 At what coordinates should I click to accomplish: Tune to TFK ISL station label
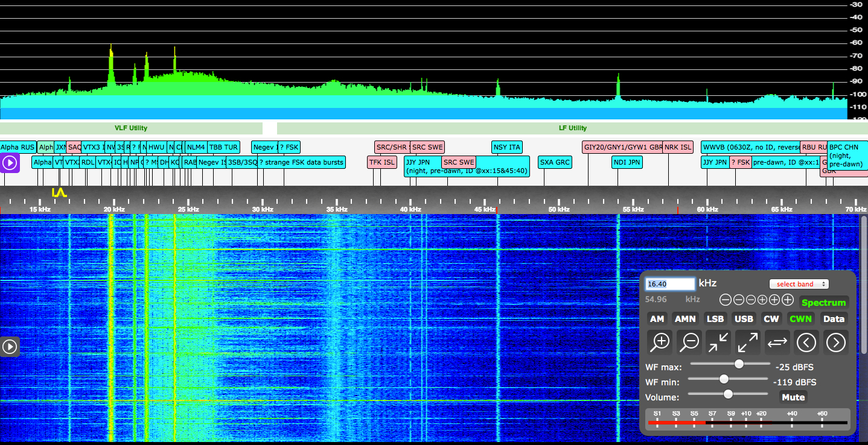pyautogui.click(x=381, y=162)
